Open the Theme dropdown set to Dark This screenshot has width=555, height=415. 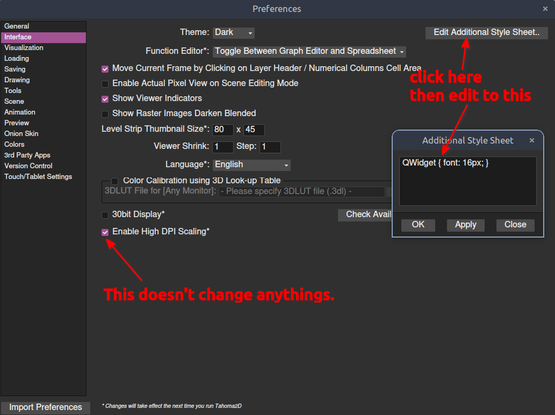234,33
